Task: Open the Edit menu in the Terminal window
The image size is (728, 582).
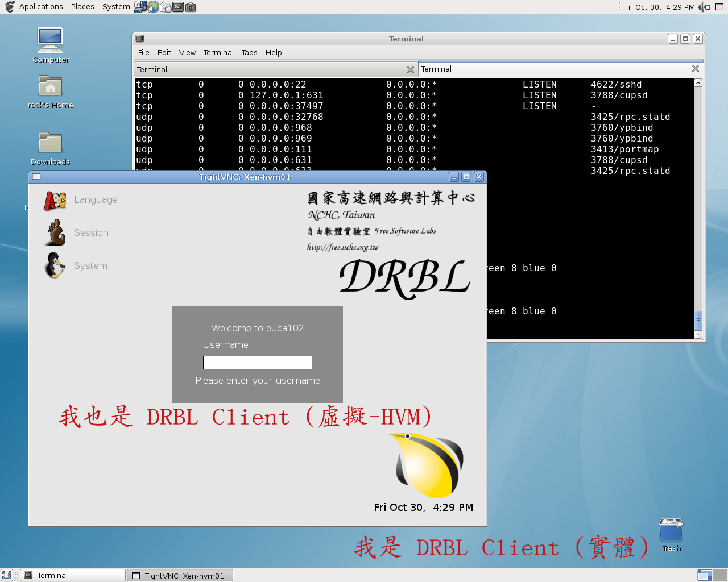Action: point(164,53)
